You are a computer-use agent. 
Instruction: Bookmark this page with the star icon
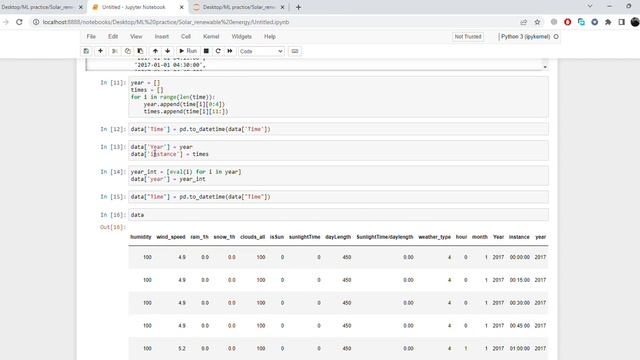click(x=537, y=22)
